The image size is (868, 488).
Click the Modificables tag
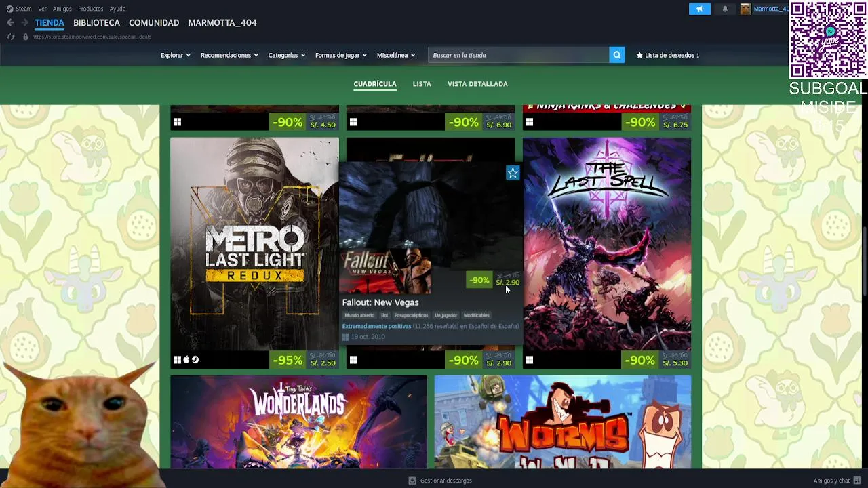coord(476,315)
